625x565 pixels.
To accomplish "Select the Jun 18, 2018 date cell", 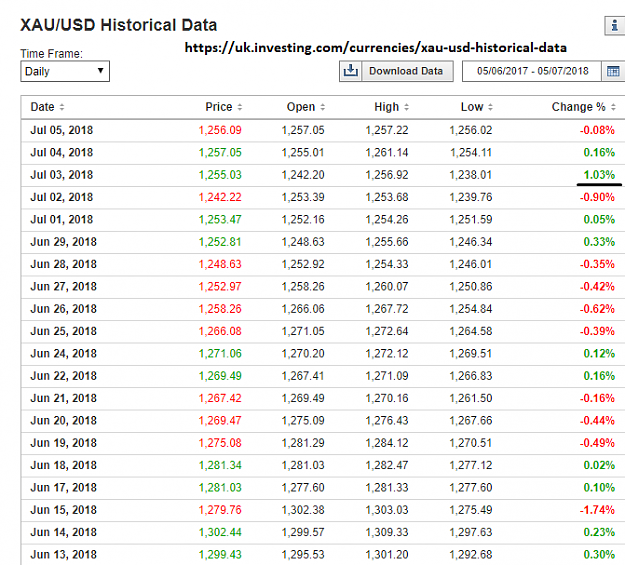I will point(63,465).
